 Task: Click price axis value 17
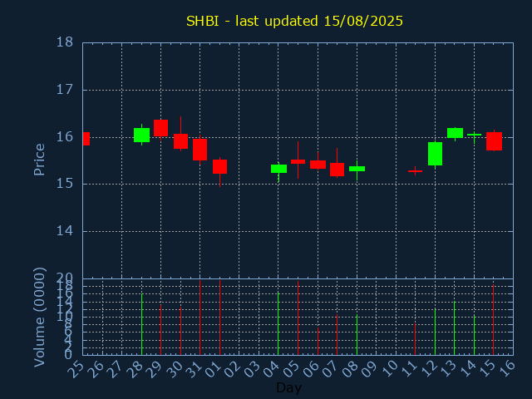(x=64, y=90)
